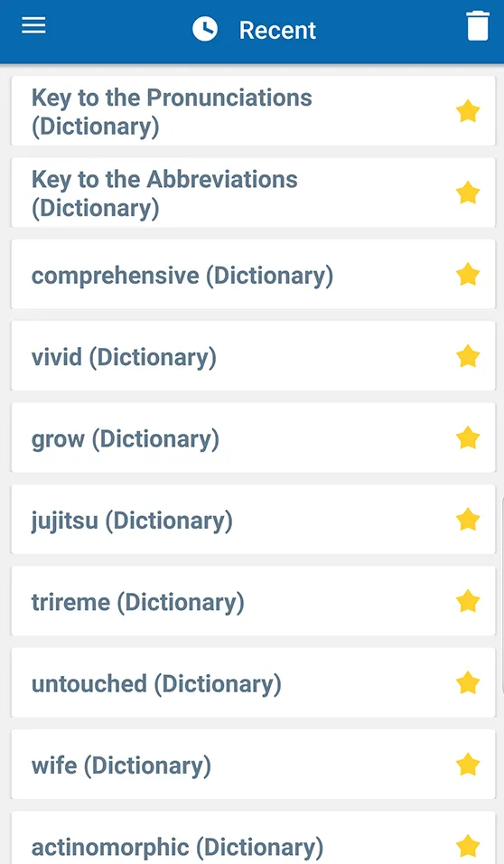Toggle the favorite star for comprehensive
Image resolution: width=504 pixels, height=864 pixels.
tap(468, 275)
